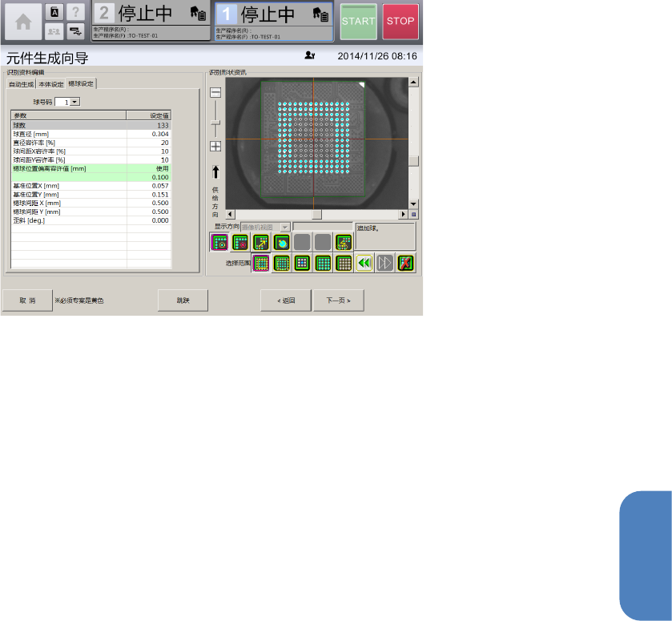Switch to the 自动生成 tab

22,84
